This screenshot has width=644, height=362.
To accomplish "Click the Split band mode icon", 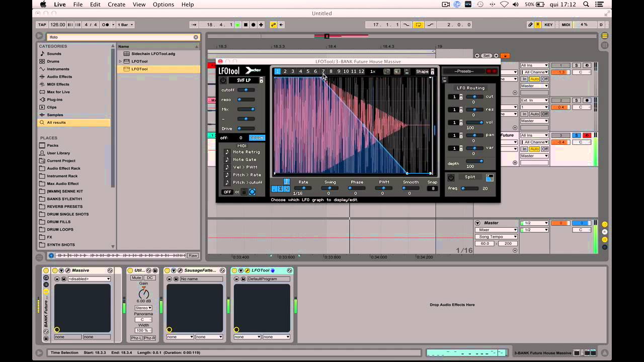I will pyautogui.click(x=490, y=177).
